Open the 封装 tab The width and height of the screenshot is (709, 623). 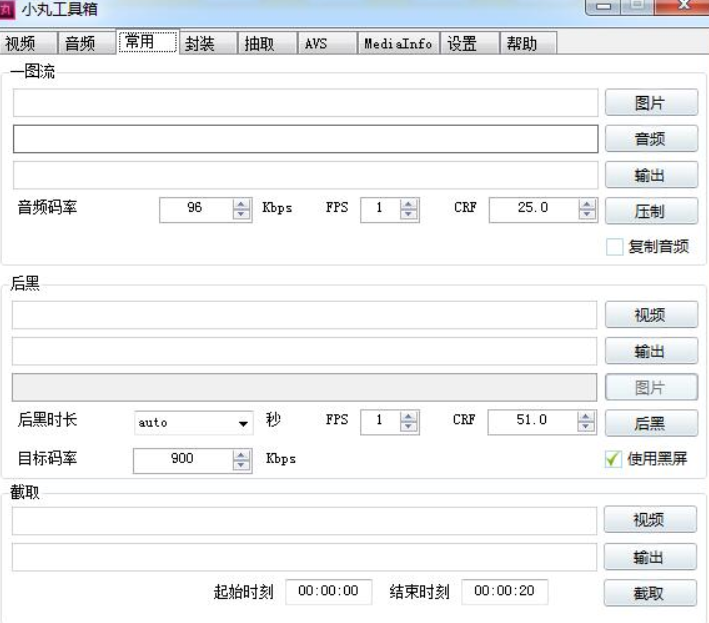(208, 43)
